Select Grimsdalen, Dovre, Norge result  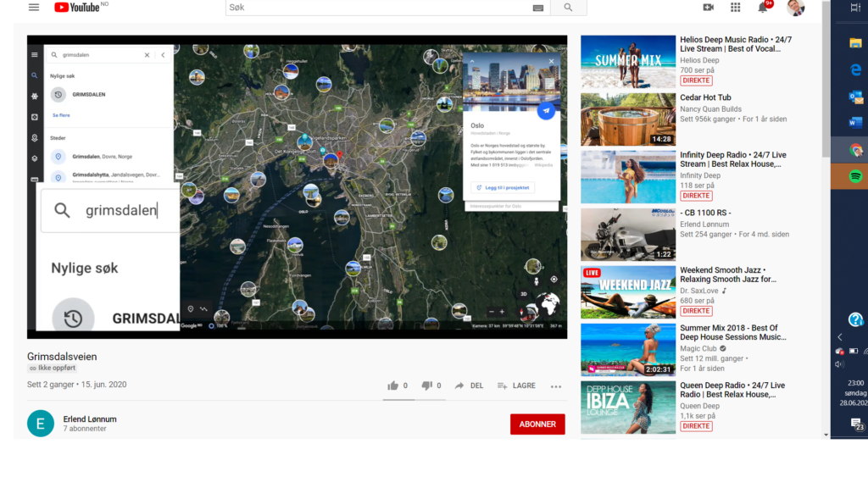(x=102, y=157)
